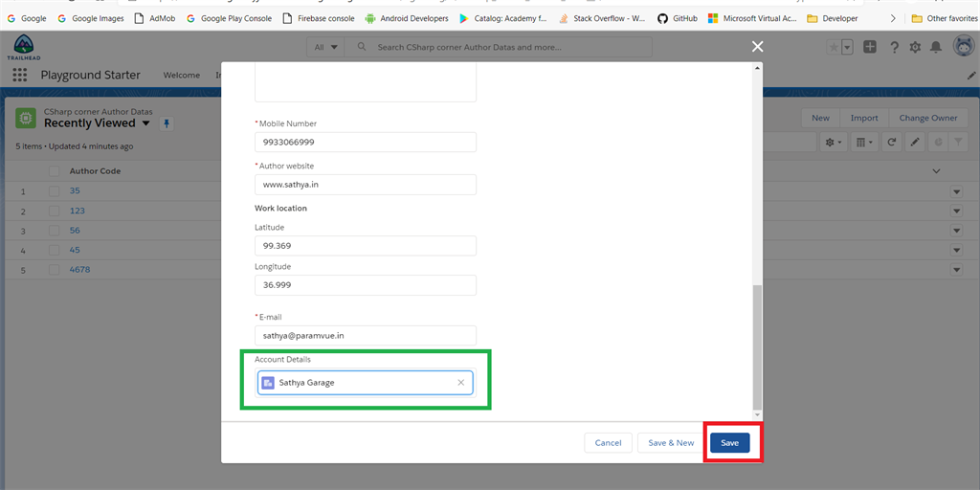This screenshot has width=980, height=490.
Task: Open global actions plus icon
Action: (870, 47)
